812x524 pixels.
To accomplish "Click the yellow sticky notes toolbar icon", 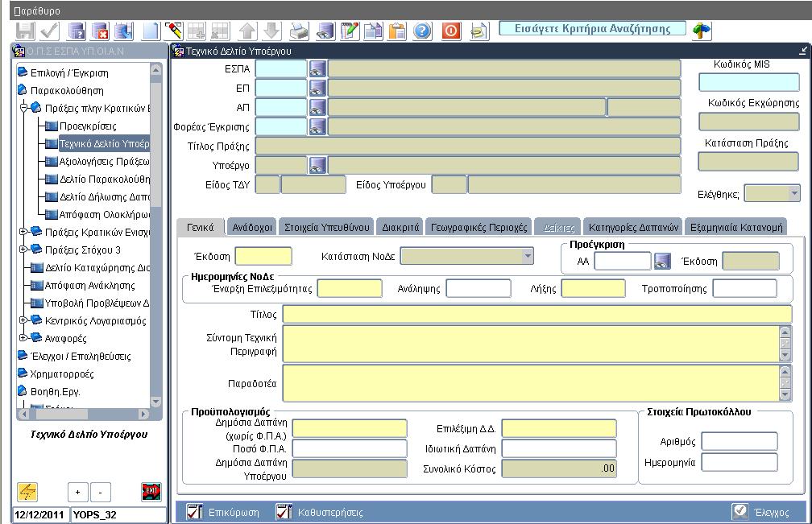I will [479, 31].
